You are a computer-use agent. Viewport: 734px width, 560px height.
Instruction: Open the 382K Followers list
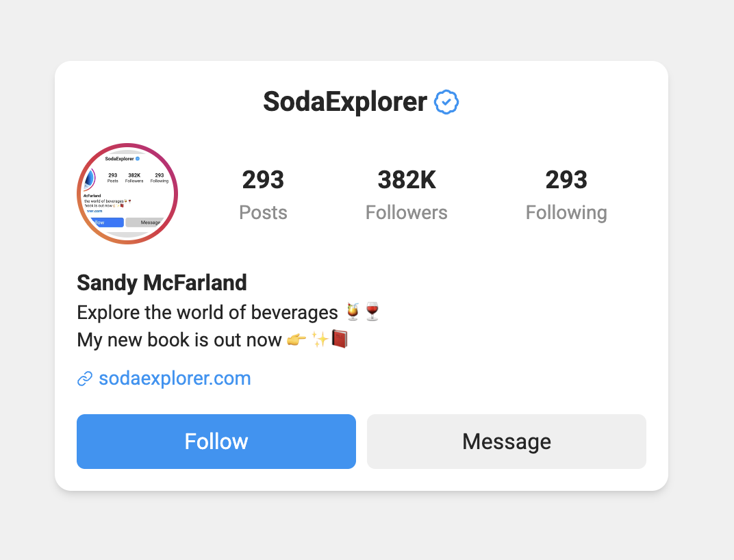(x=406, y=194)
